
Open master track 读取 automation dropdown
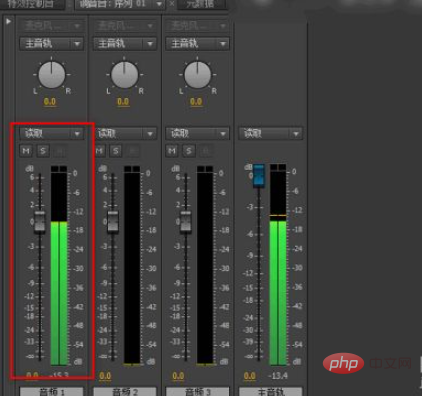(270, 134)
